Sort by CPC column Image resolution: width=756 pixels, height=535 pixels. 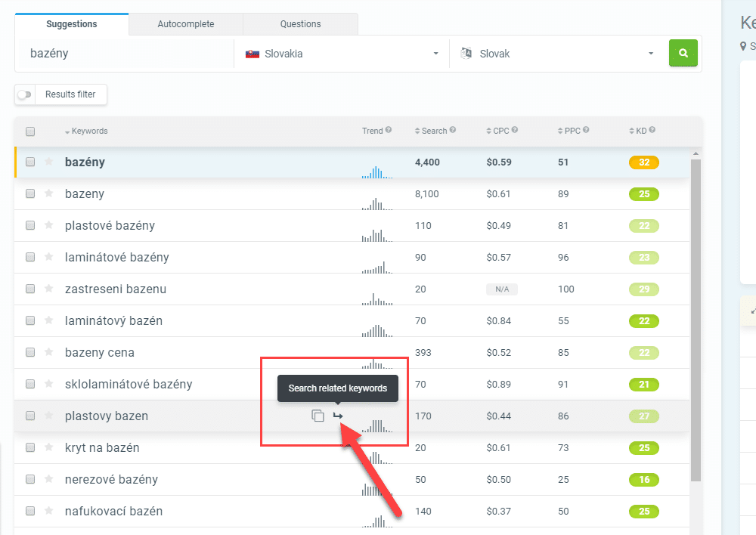pos(497,131)
